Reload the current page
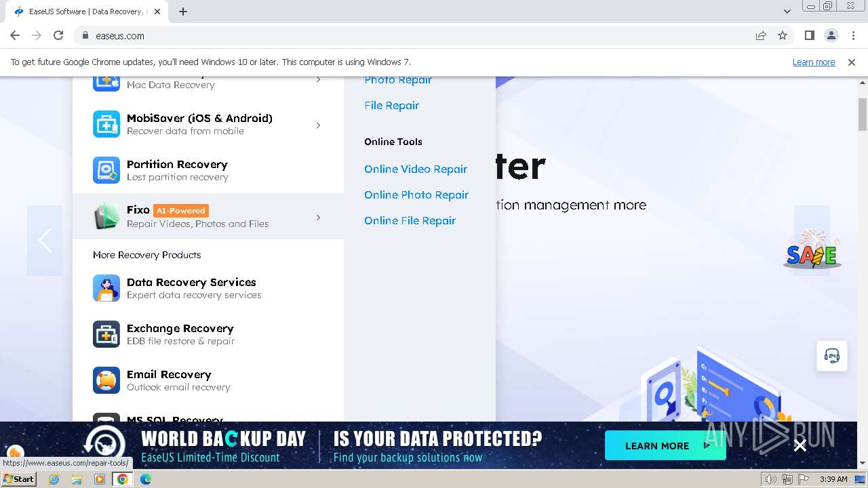The width and height of the screenshot is (868, 488). pyautogui.click(x=58, y=35)
